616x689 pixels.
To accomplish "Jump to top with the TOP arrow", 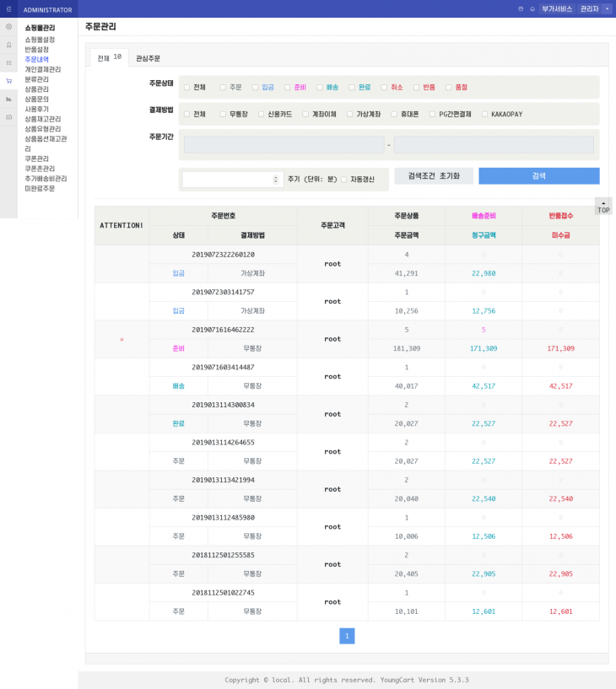I will pos(602,206).
